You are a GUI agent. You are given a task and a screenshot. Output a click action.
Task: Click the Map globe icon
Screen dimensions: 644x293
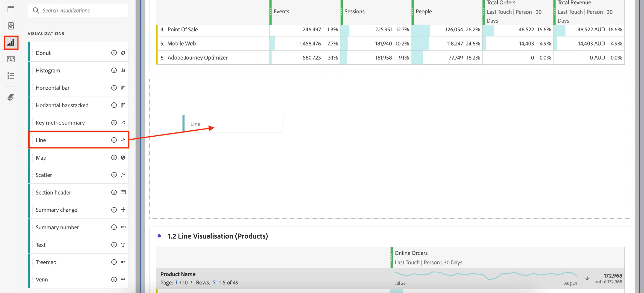123,158
